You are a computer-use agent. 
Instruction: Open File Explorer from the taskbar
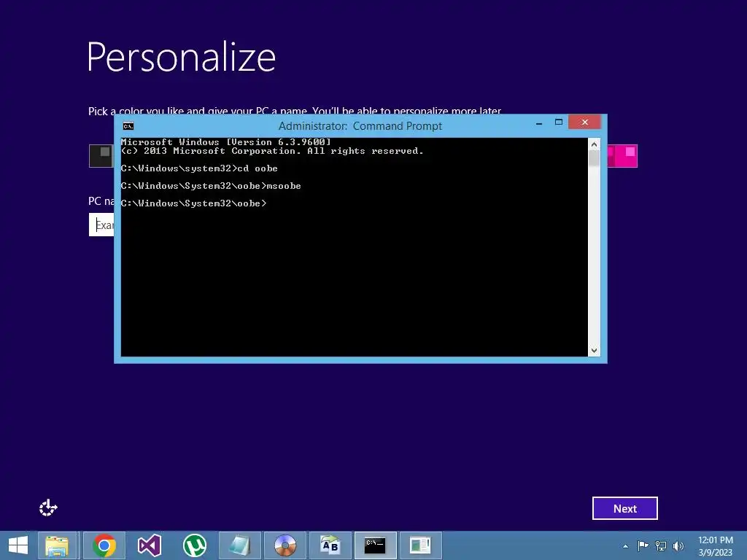[x=57, y=545]
